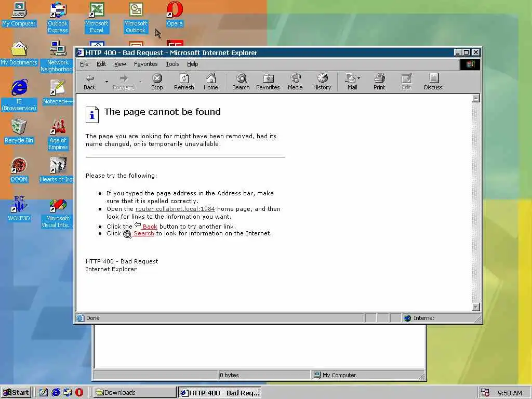Select Hearts of Iron desktop shortcut
532x399 pixels.
coord(57,170)
